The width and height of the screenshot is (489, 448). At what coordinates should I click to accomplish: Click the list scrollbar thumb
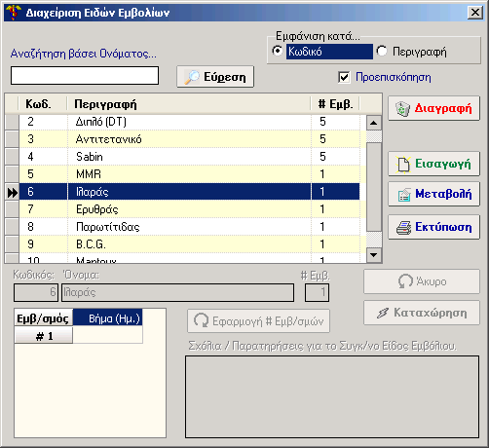pyautogui.click(x=374, y=187)
